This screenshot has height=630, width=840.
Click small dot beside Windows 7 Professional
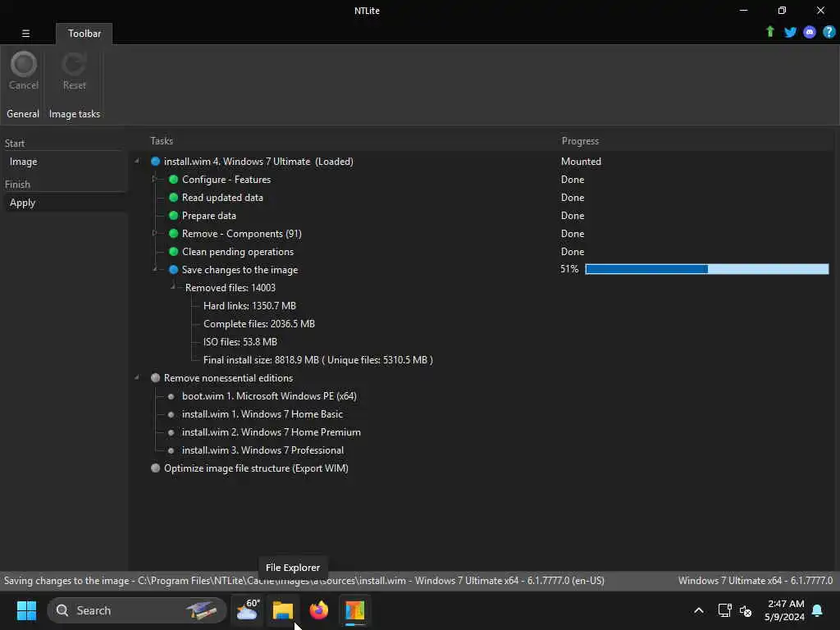click(x=171, y=450)
